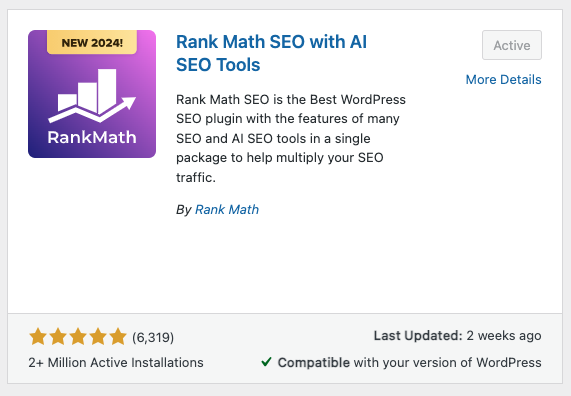Click the Compatible with your version text

pyautogui.click(x=409, y=362)
